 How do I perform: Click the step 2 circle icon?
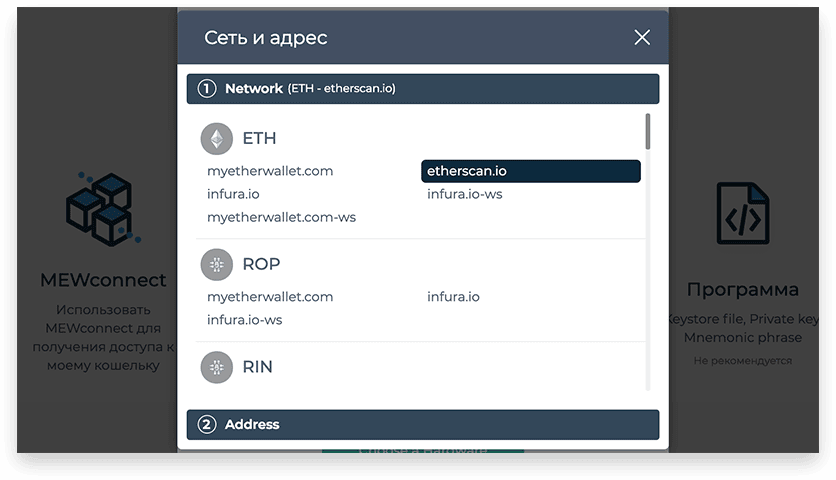pyautogui.click(x=207, y=425)
